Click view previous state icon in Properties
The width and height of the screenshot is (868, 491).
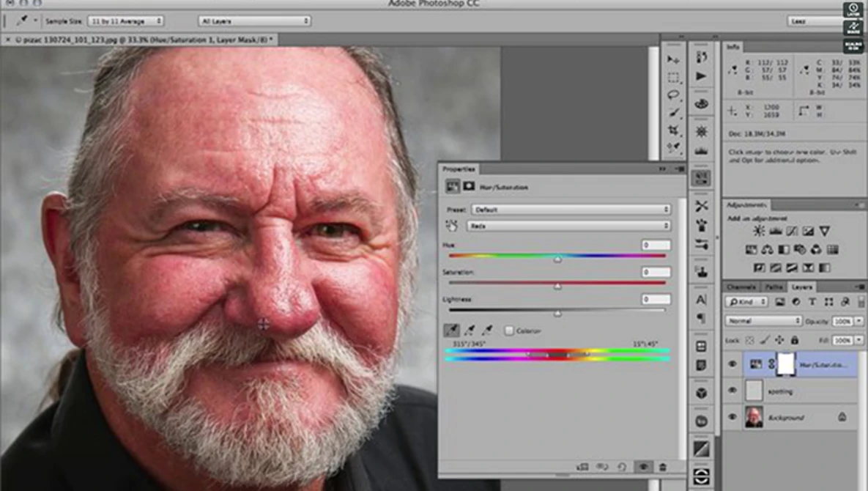click(602, 468)
